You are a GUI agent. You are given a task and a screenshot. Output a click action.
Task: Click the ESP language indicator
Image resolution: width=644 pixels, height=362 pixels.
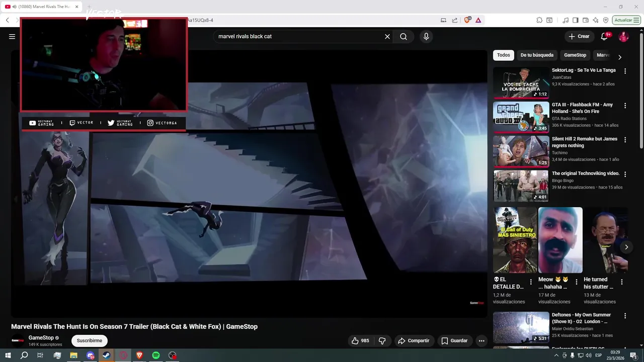pyautogui.click(x=599, y=355)
